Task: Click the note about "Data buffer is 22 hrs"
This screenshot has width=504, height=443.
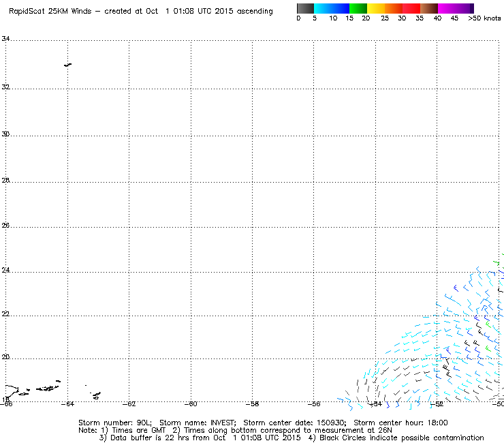Action: tap(206, 438)
